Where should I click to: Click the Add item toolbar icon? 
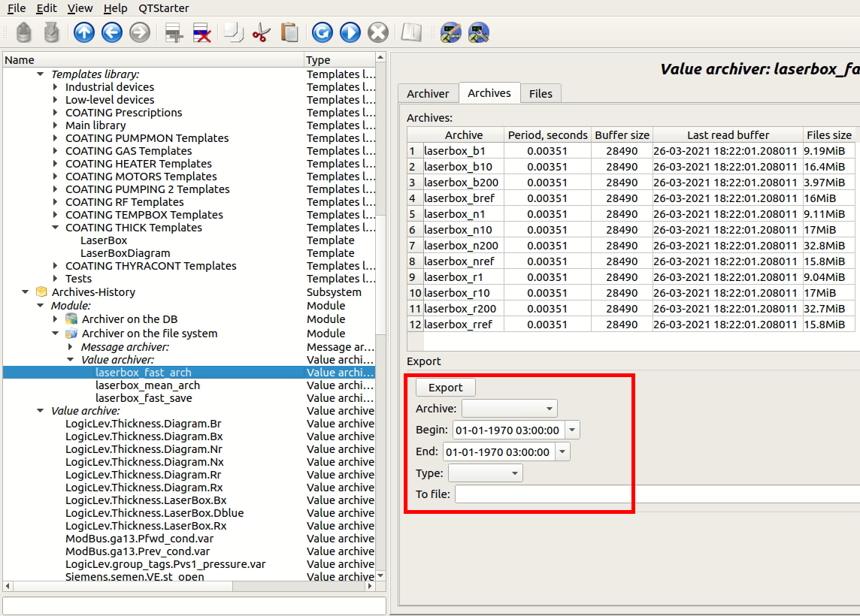pos(174,32)
